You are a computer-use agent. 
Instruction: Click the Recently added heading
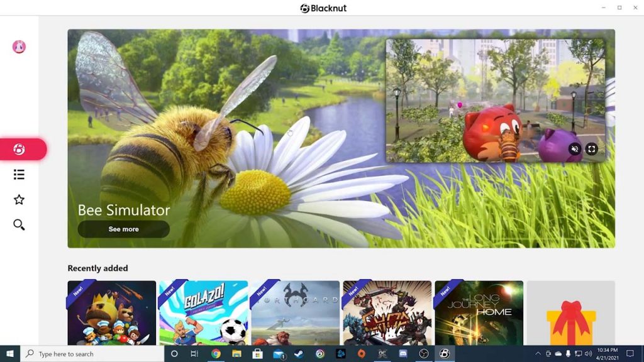click(x=97, y=268)
